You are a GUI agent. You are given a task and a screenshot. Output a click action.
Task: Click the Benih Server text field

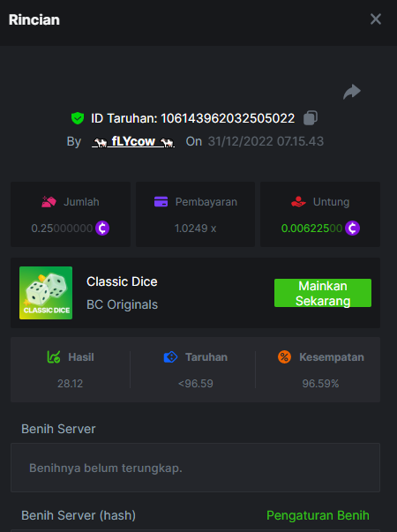pos(196,468)
